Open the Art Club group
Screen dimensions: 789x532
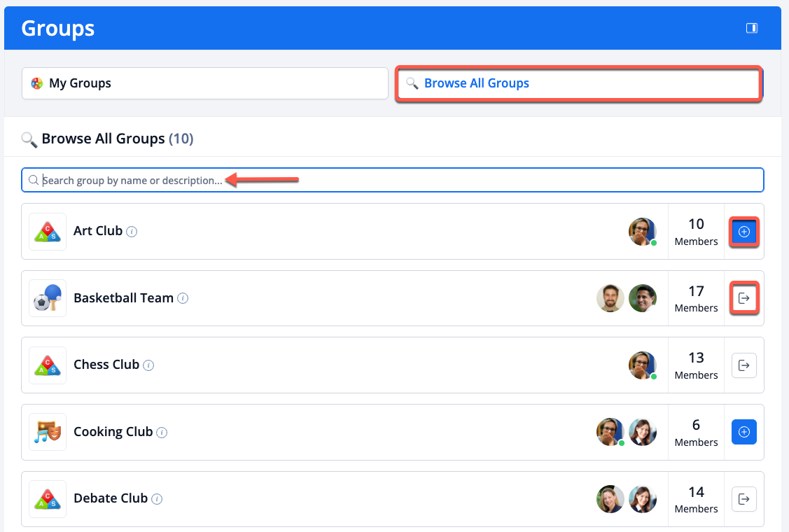click(98, 231)
